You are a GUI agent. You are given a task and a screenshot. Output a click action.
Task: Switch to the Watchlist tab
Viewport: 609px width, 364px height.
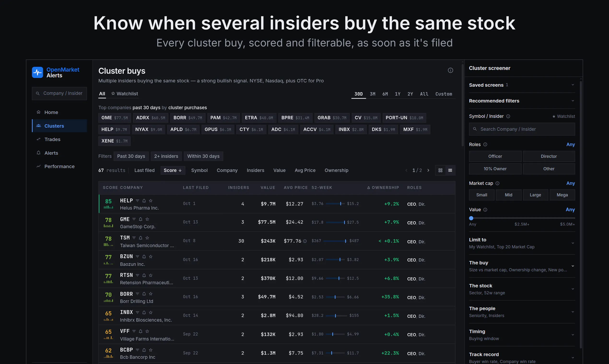124,94
